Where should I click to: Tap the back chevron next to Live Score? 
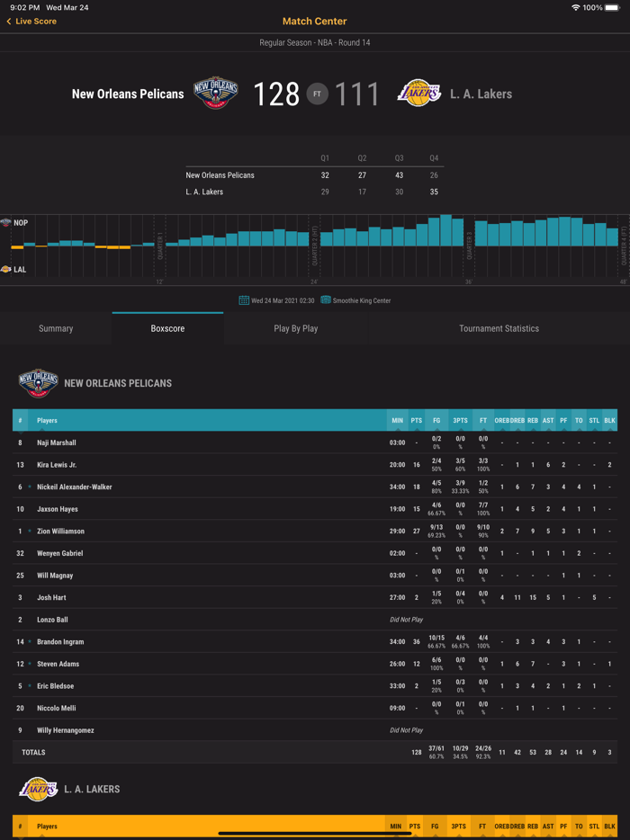tap(9, 22)
